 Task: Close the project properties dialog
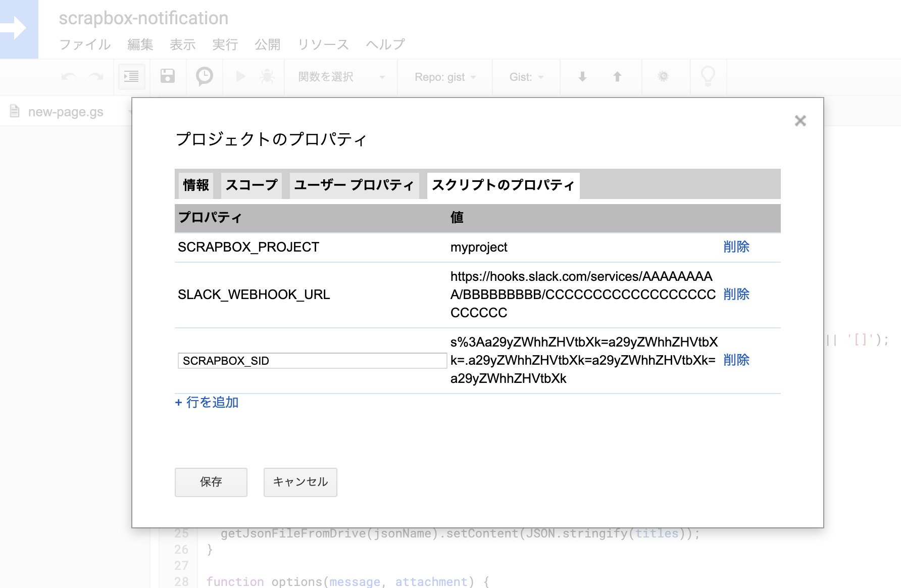click(x=800, y=121)
